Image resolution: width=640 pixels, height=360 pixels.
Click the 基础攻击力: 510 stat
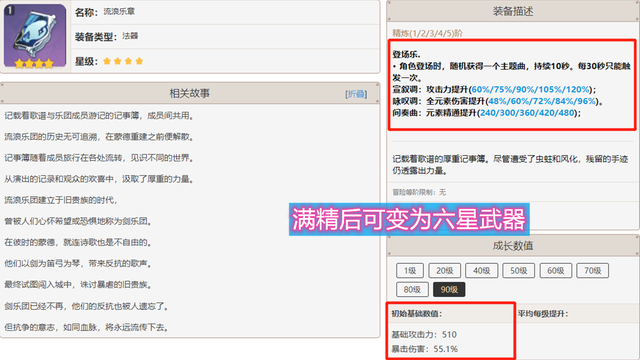[424, 335]
